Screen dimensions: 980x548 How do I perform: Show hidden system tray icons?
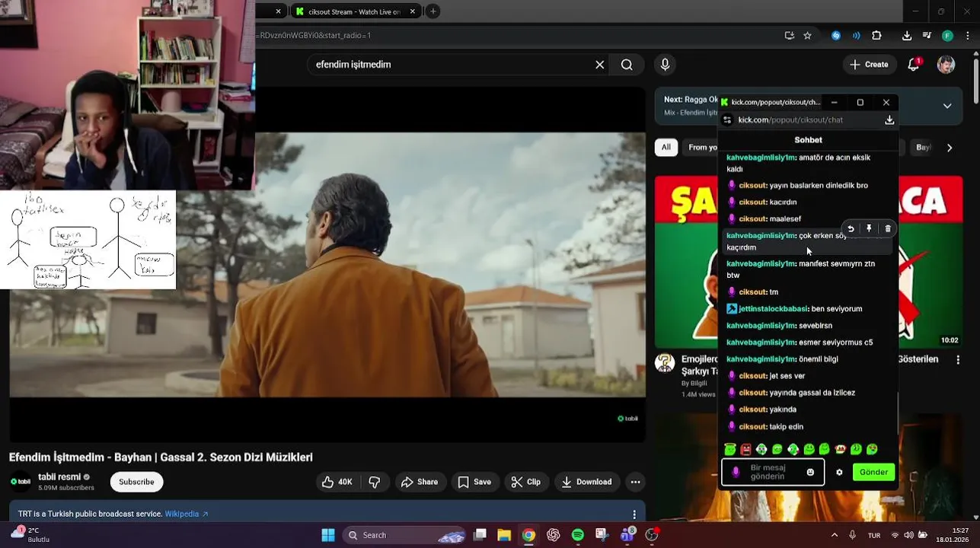pyautogui.click(x=835, y=535)
